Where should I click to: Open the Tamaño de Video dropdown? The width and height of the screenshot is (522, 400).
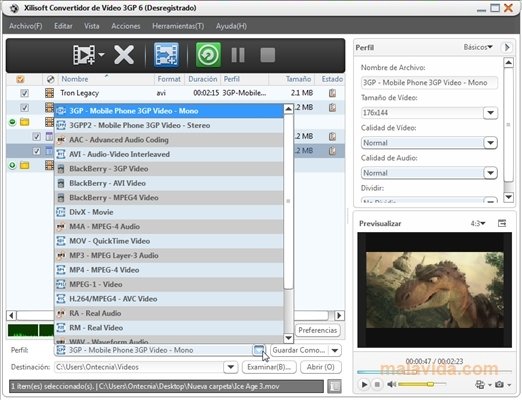pos(490,113)
